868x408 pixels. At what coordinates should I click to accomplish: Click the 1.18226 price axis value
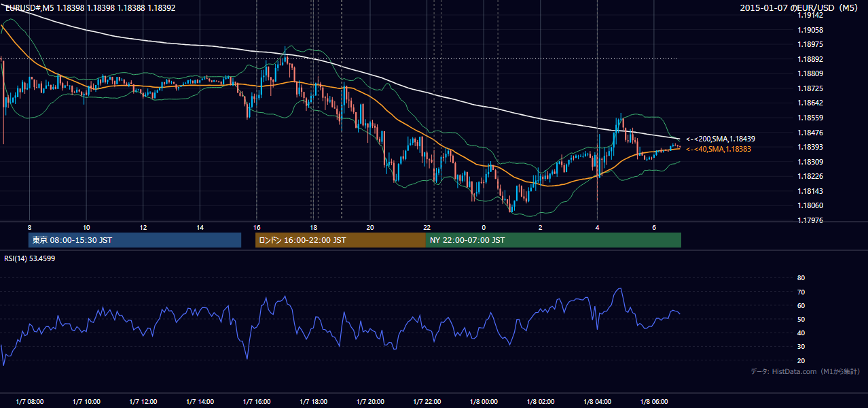810,176
